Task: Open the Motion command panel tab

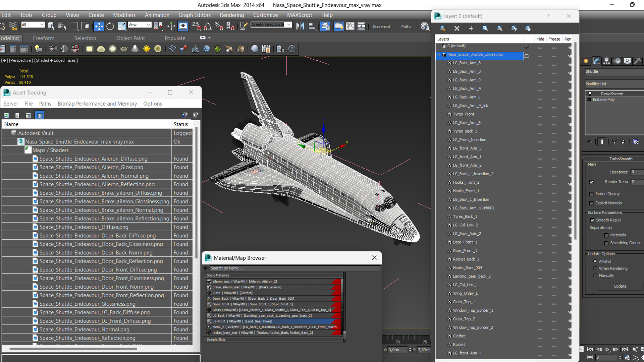Action: [617, 61]
